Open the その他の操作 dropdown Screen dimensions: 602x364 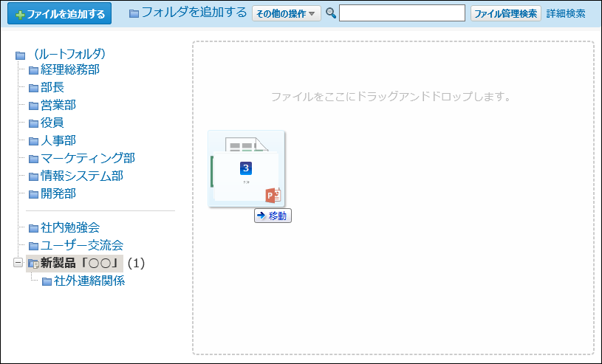[287, 13]
